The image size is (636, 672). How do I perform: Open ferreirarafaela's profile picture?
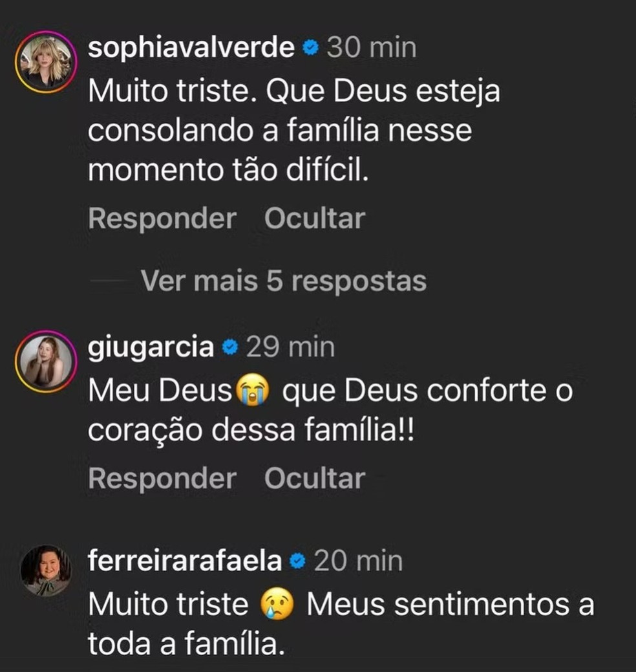pos(46,570)
